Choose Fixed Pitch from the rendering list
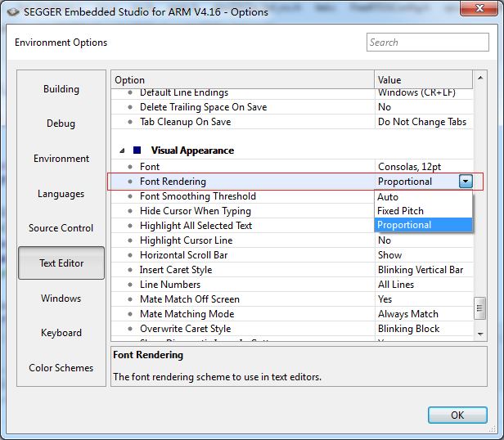The width and height of the screenshot is (504, 440). (x=423, y=211)
